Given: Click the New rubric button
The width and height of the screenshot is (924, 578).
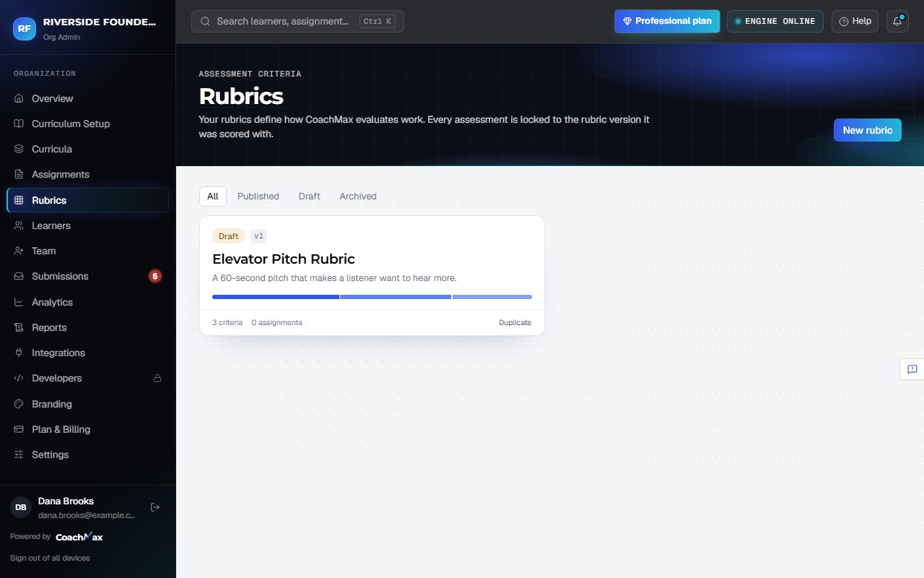Looking at the screenshot, I should click(868, 130).
